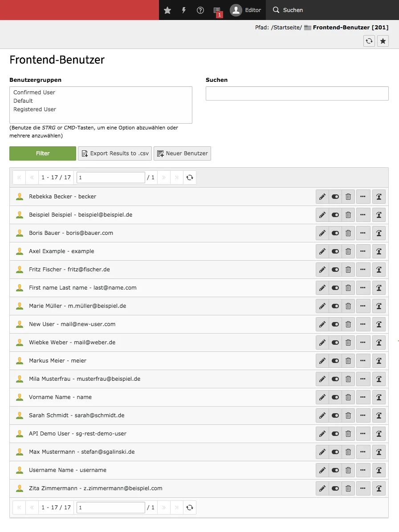Screen dimensions: 399x532
Task: Apply the green Filter button
Action: coord(42,153)
